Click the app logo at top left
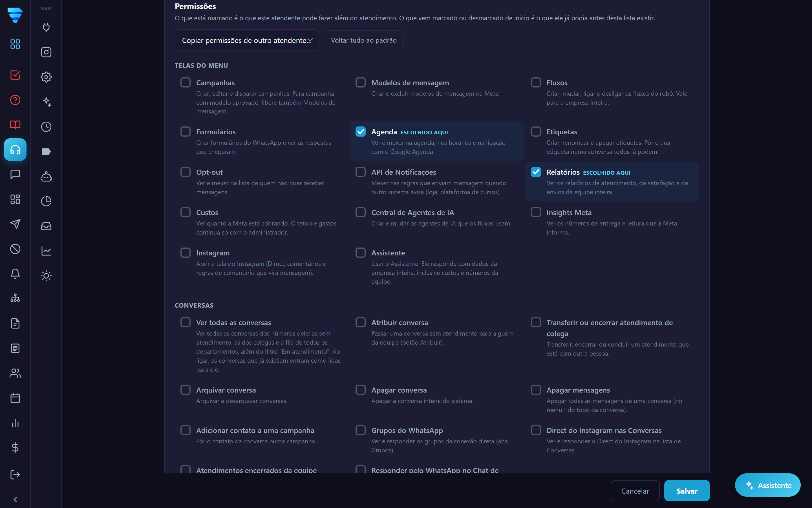812x508 pixels. coord(15,15)
